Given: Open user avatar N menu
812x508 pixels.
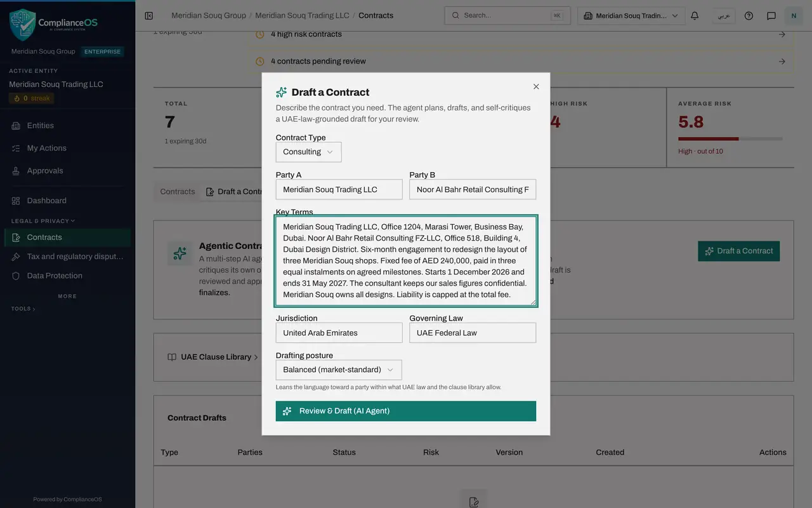Looking at the screenshot, I should click(x=794, y=15).
